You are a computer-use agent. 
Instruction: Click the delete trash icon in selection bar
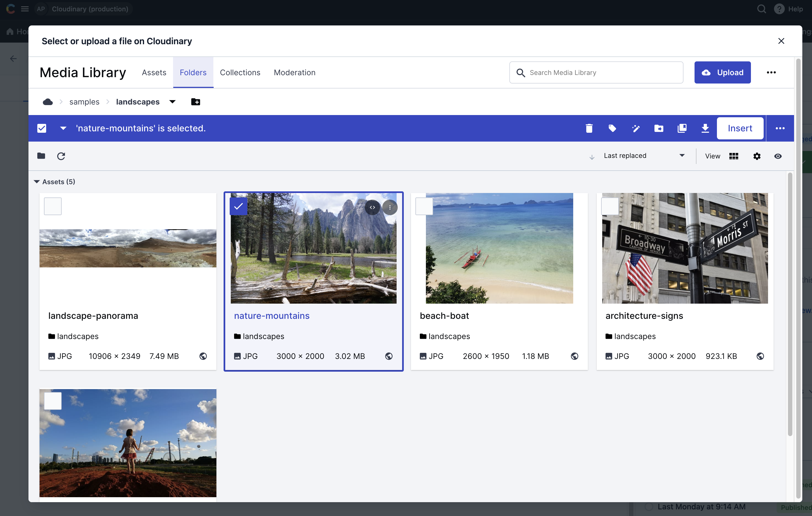[x=589, y=128]
